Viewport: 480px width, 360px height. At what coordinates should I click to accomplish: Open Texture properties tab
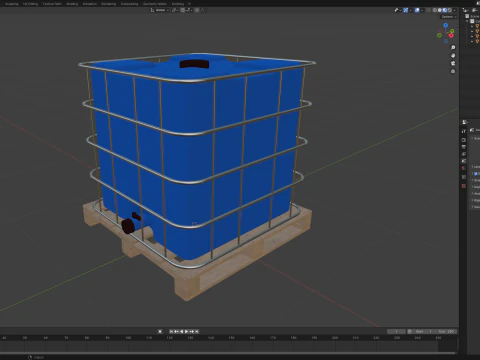pyautogui.click(x=464, y=186)
